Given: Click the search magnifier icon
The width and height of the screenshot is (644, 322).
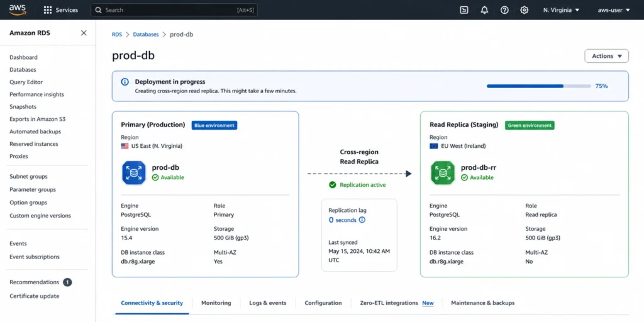Looking at the screenshot, I should pyautogui.click(x=99, y=10).
